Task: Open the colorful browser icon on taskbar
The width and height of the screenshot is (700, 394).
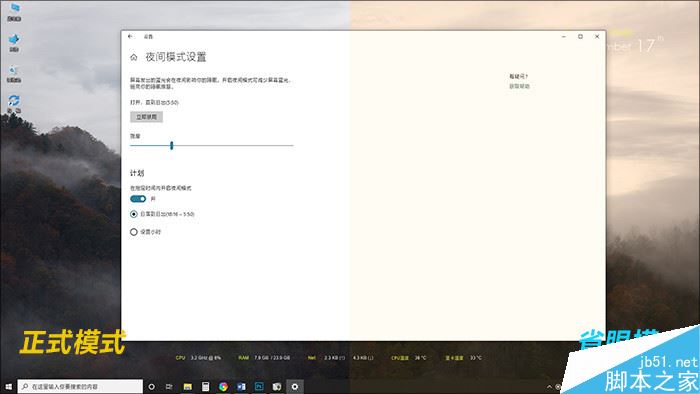Action: click(x=223, y=387)
